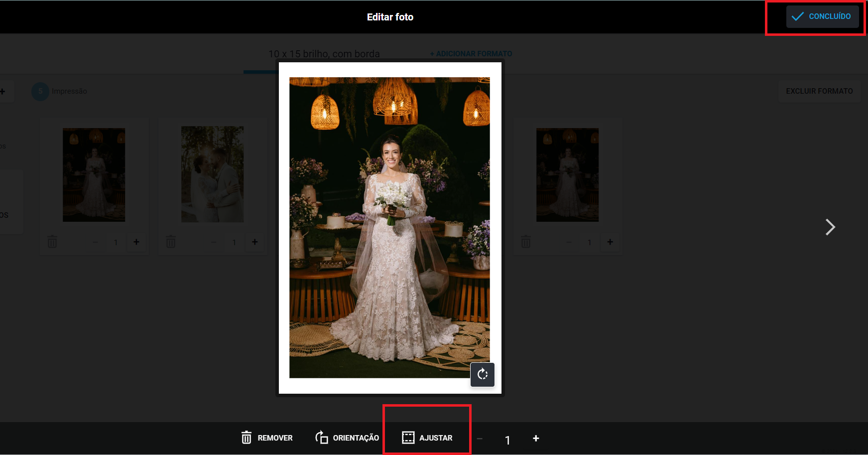Click the Ajustar label
The width and height of the screenshot is (868, 455).
pyautogui.click(x=436, y=438)
